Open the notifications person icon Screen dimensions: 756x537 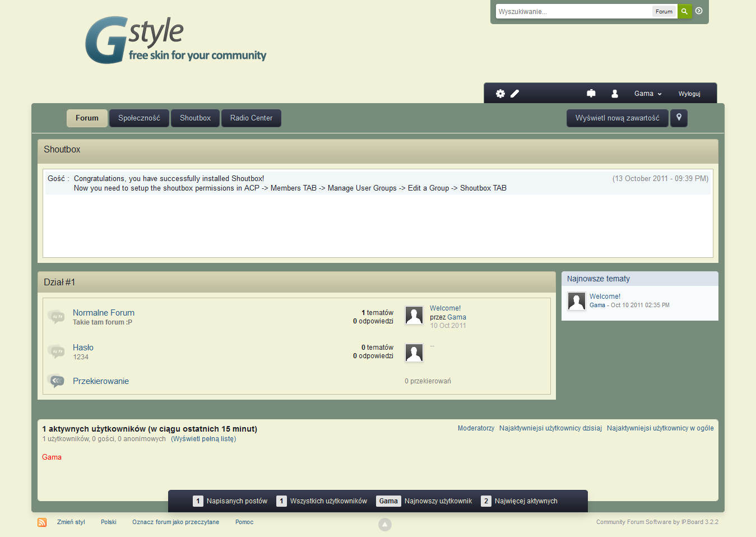[614, 94]
